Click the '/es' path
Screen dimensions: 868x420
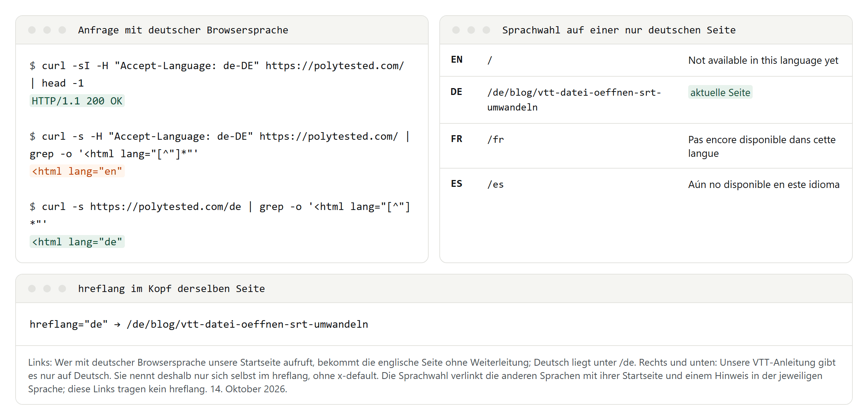(x=495, y=184)
